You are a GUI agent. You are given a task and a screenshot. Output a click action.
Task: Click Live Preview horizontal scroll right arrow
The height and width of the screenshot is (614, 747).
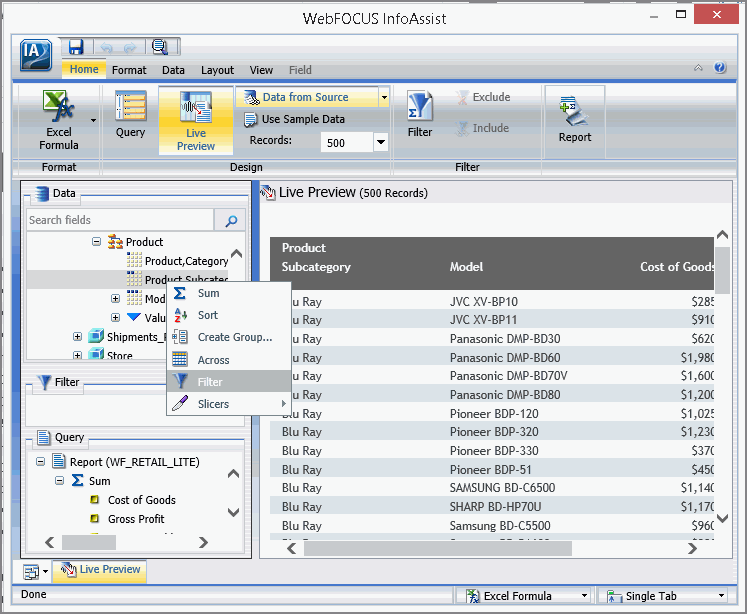693,549
